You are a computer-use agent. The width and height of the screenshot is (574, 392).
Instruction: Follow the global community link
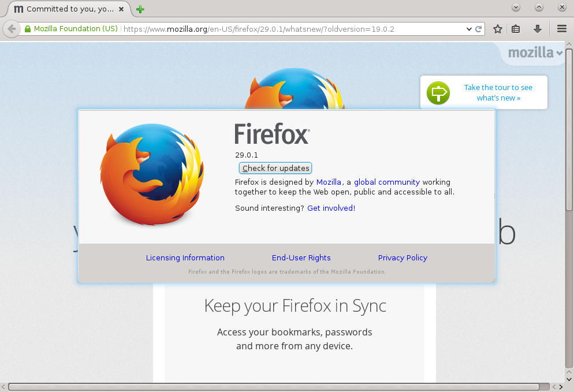pos(387,182)
